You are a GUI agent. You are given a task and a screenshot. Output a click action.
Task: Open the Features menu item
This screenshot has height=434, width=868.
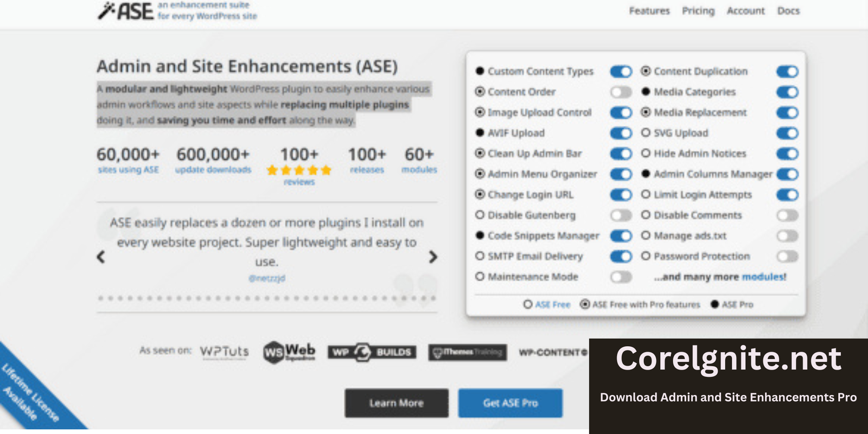pos(649,11)
